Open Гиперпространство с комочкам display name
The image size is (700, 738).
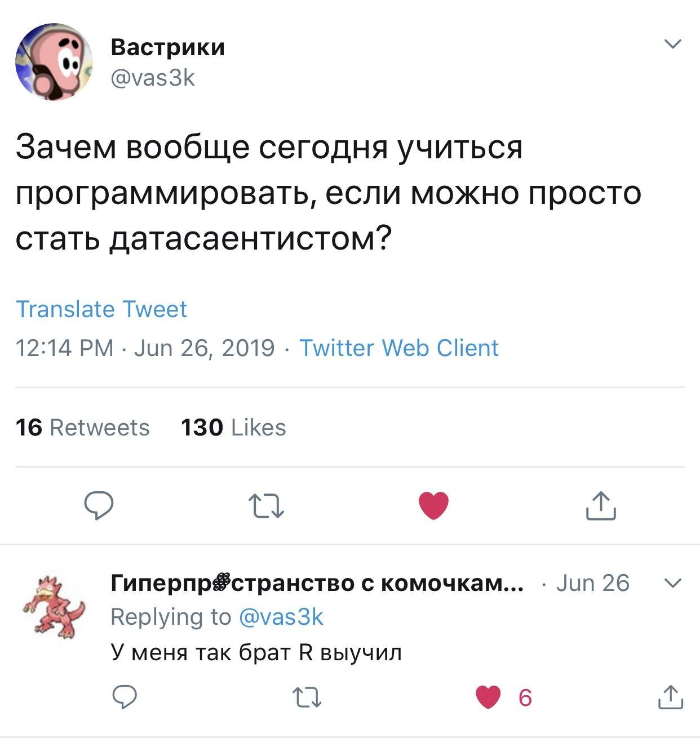pyautogui.click(x=317, y=583)
